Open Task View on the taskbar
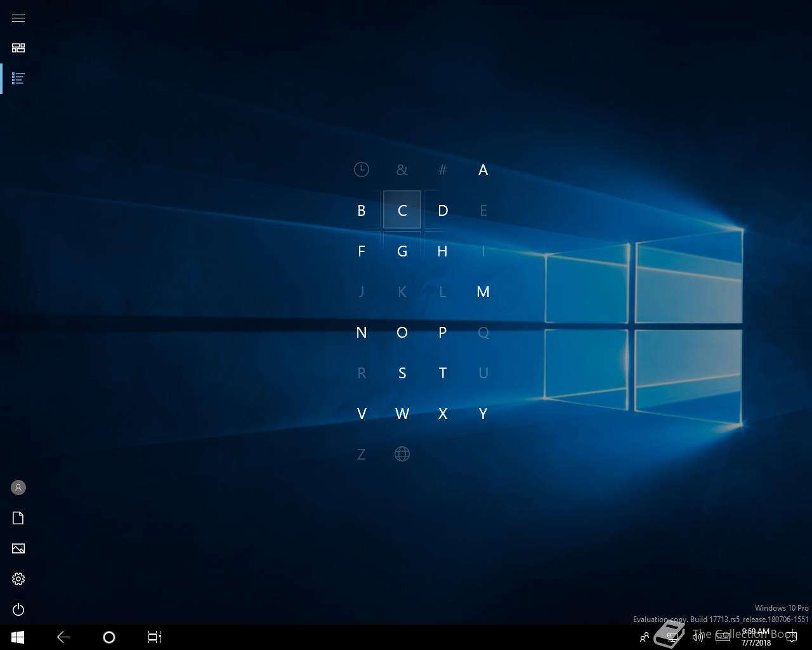812x650 pixels. click(155, 637)
